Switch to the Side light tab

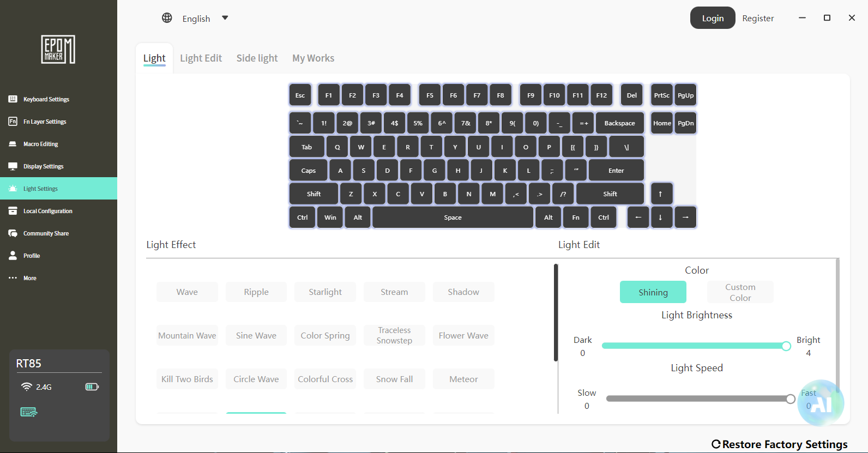(257, 58)
